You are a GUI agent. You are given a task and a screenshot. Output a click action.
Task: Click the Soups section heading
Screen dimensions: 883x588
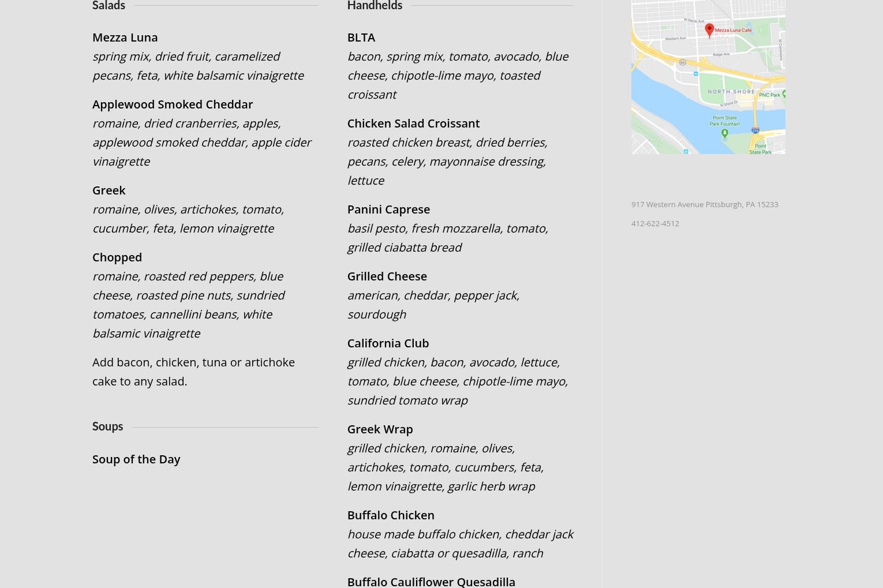coord(107,426)
